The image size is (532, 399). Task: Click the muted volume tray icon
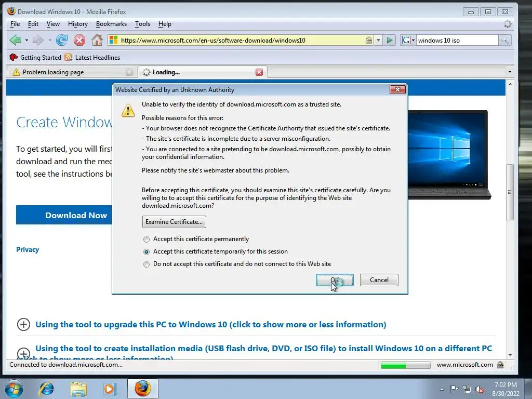click(x=480, y=389)
